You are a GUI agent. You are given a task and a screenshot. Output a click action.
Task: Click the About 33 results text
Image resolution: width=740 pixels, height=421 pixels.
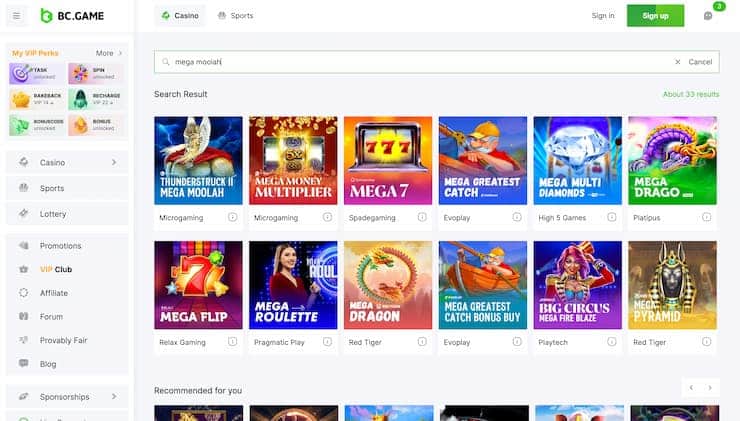691,94
